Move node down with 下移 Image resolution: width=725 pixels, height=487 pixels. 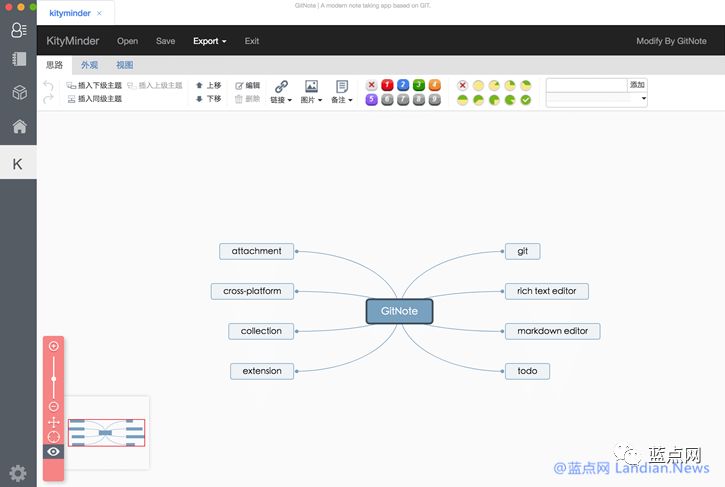pyautogui.click(x=209, y=99)
